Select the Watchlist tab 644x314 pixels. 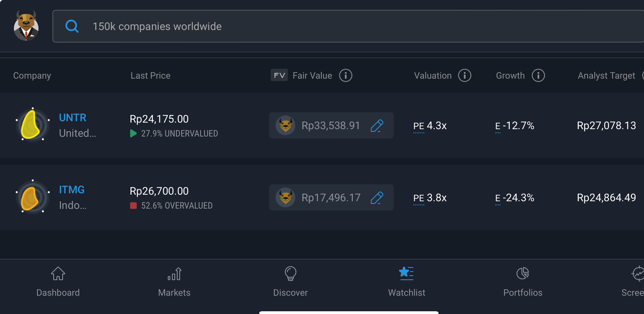407,282
